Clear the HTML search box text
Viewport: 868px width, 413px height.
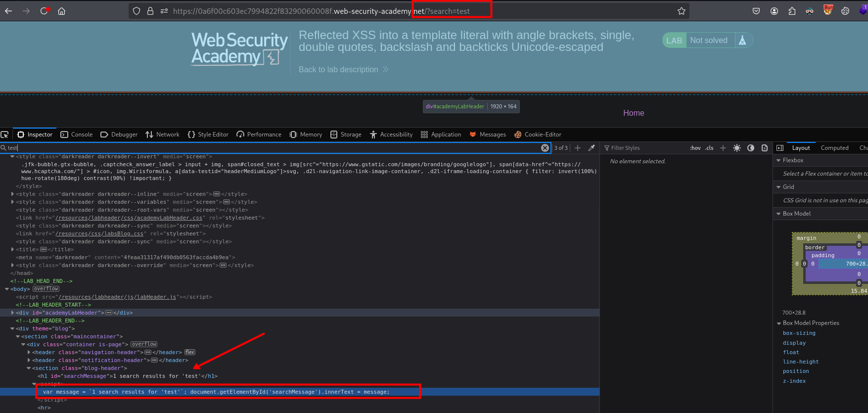545,148
